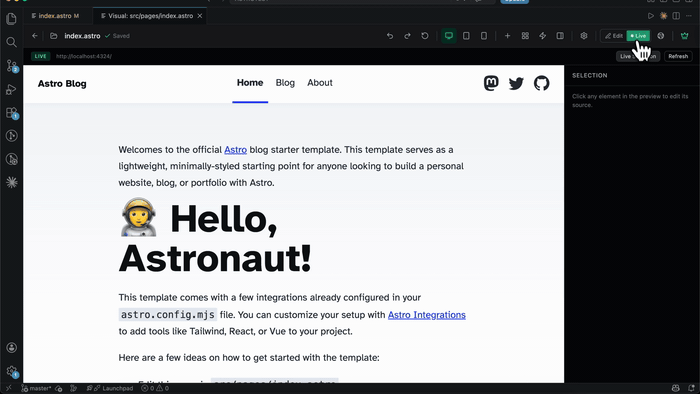The image size is (700, 394).
Task: Click the Run play icon in tab bar
Action: (650, 16)
